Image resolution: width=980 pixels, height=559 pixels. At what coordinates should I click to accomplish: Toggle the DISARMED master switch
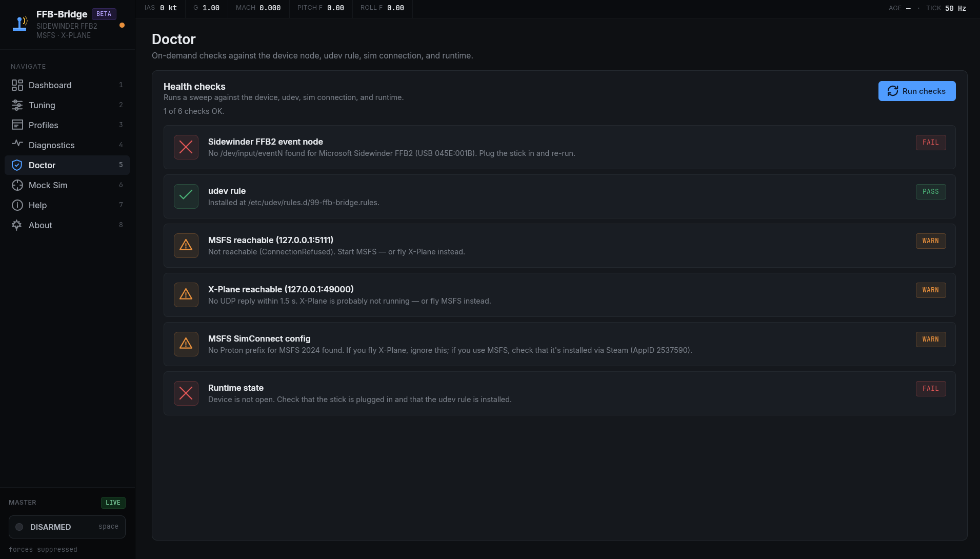(67, 527)
